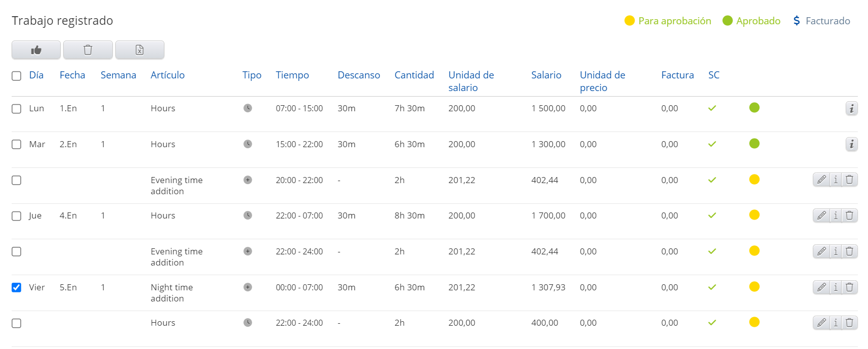This screenshot has width=868, height=349.
Task: Click the green status dot for Lun row
Action: 754,108
